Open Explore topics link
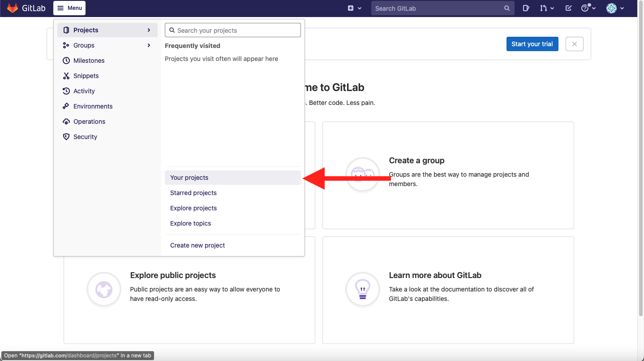The height and width of the screenshot is (361, 644). pos(233,223)
